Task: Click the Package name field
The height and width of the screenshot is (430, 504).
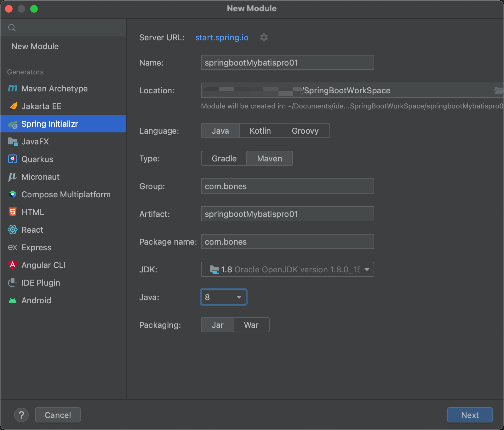Action: point(288,241)
